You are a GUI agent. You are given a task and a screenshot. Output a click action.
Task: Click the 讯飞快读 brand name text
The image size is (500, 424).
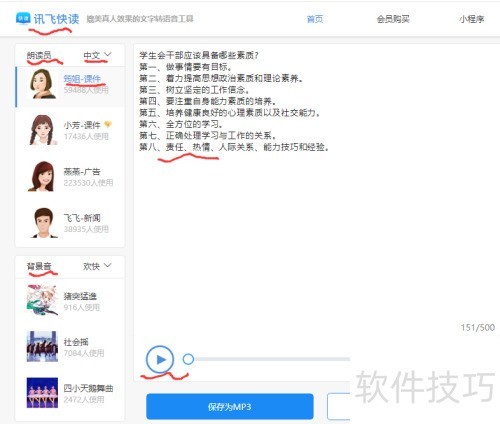tap(56, 19)
